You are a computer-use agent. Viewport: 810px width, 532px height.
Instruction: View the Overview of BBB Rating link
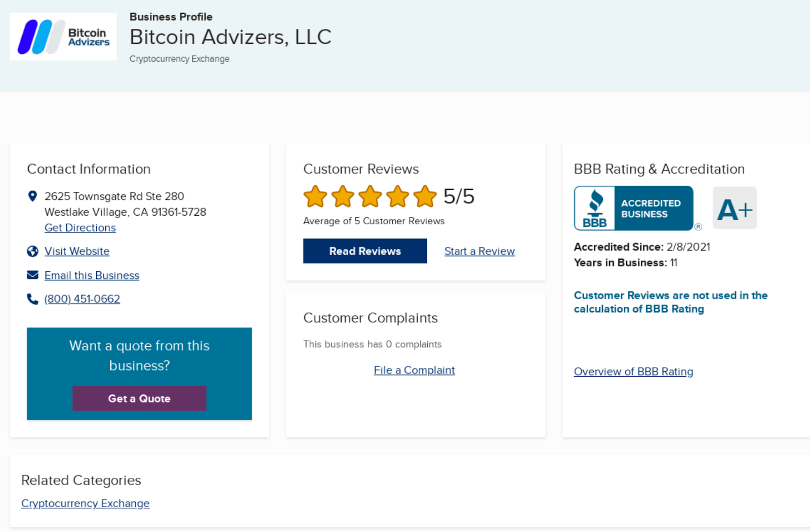pos(633,372)
